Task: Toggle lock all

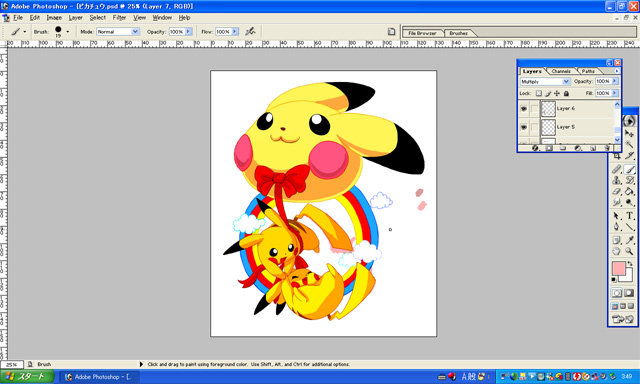Action: (566, 93)
